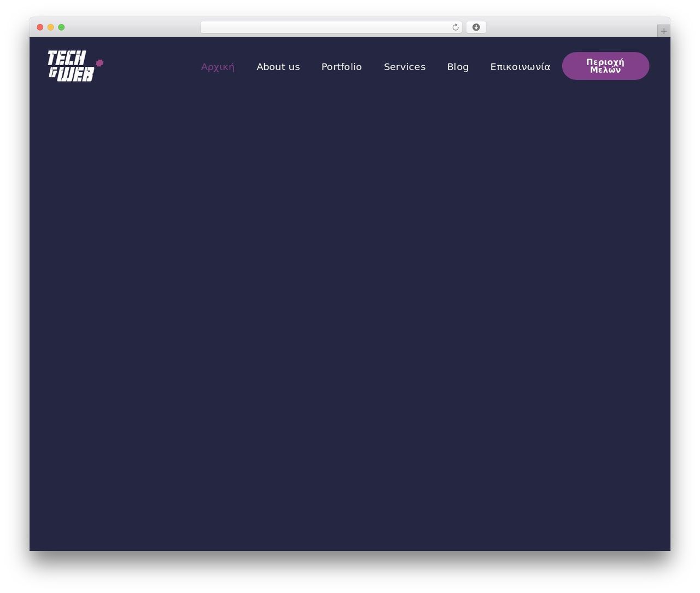Visit the Blog page

[458, 67]
